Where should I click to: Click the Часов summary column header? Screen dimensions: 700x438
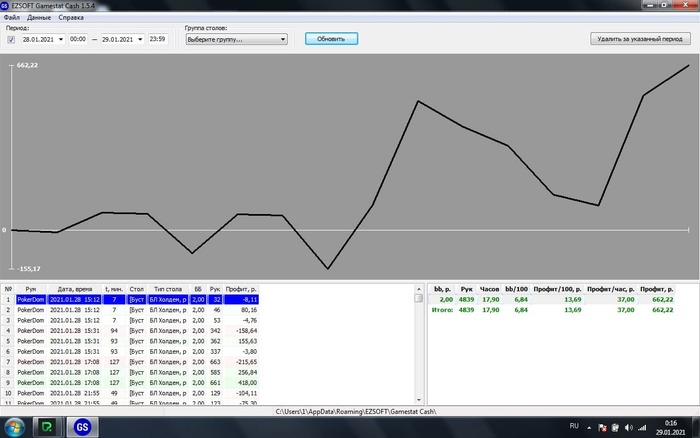pyautogui.click(x=489, y=289)
